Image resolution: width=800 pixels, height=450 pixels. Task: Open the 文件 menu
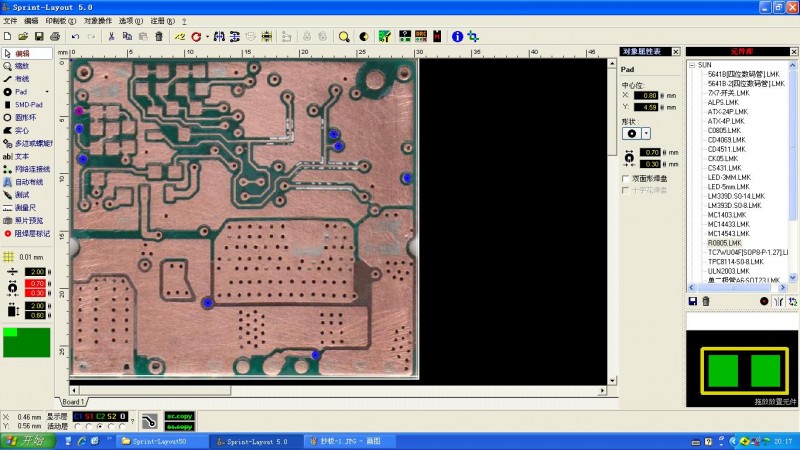[10, 20]
